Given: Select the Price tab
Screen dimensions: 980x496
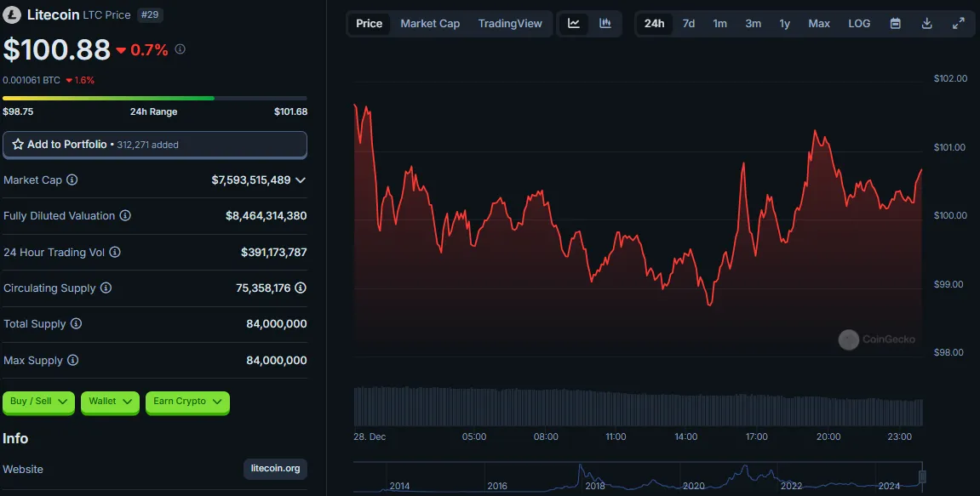Looking at the screenshot, I should (x=370, y=24).
